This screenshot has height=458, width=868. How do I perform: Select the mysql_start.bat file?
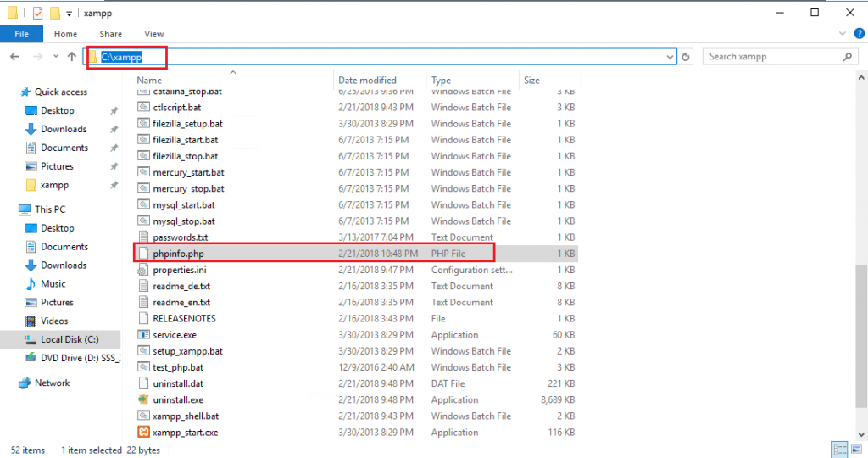click(x=184, y=205)
